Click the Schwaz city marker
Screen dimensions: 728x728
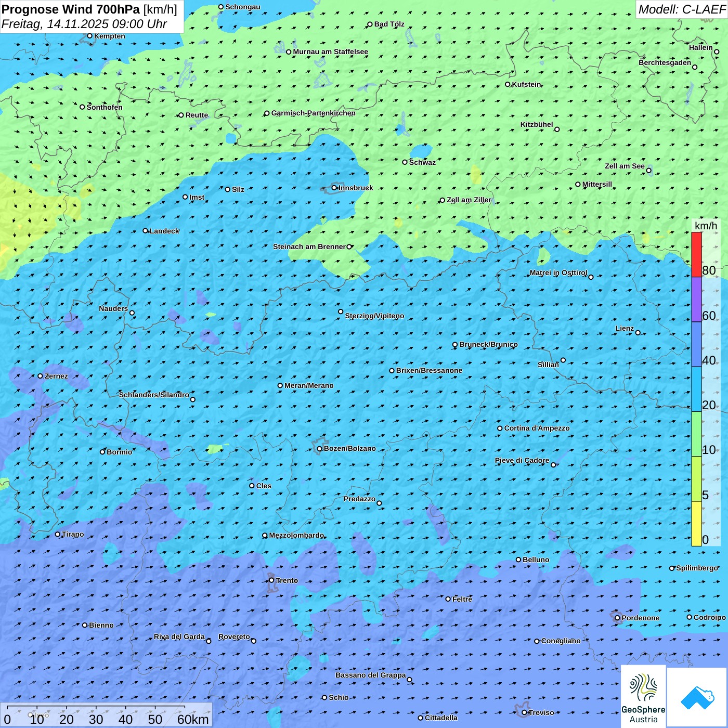[x=405, y=162]
